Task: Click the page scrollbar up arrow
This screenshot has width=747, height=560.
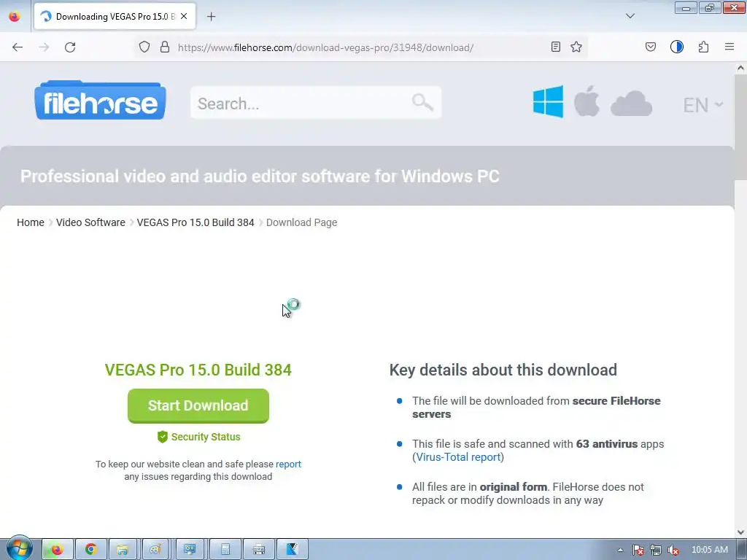Action: point(740,68)
